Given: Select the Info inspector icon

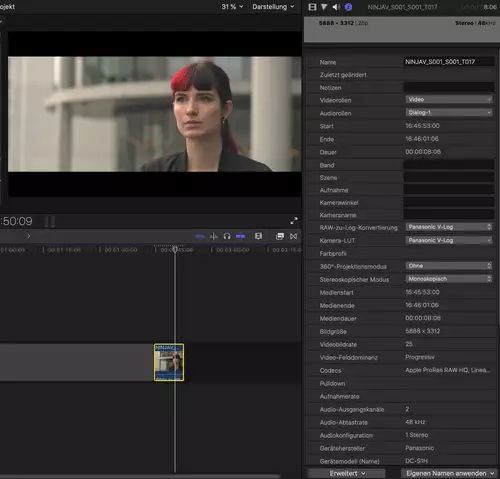Looking at the screenshot, I should [348, 7].
